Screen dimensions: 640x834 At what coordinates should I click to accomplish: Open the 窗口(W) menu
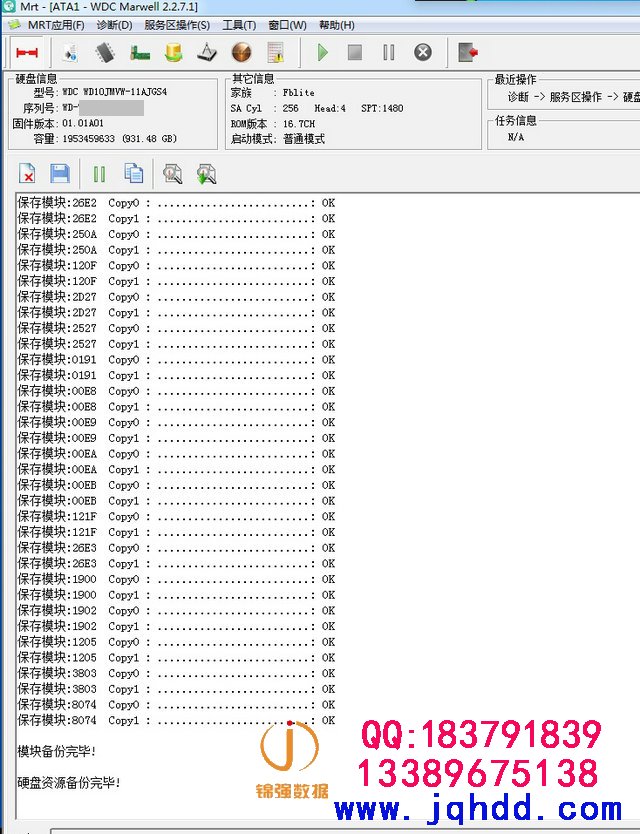point(287,25)
